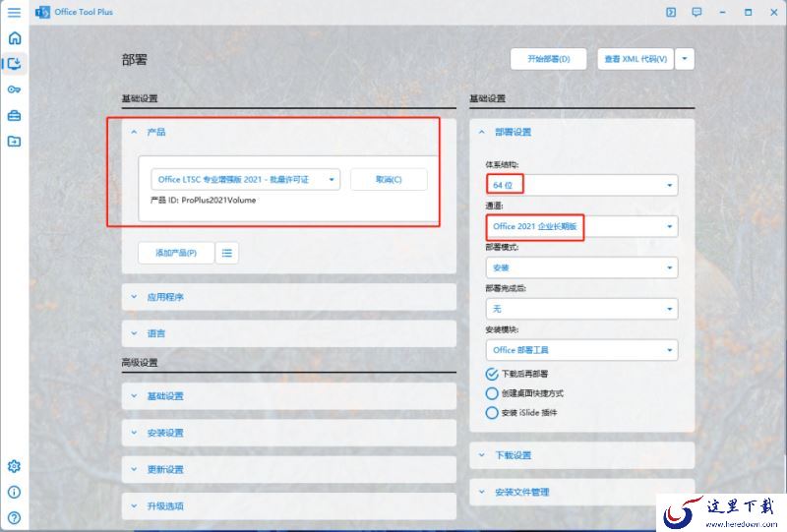Open Settings gear in sidebar

[15, 466]
